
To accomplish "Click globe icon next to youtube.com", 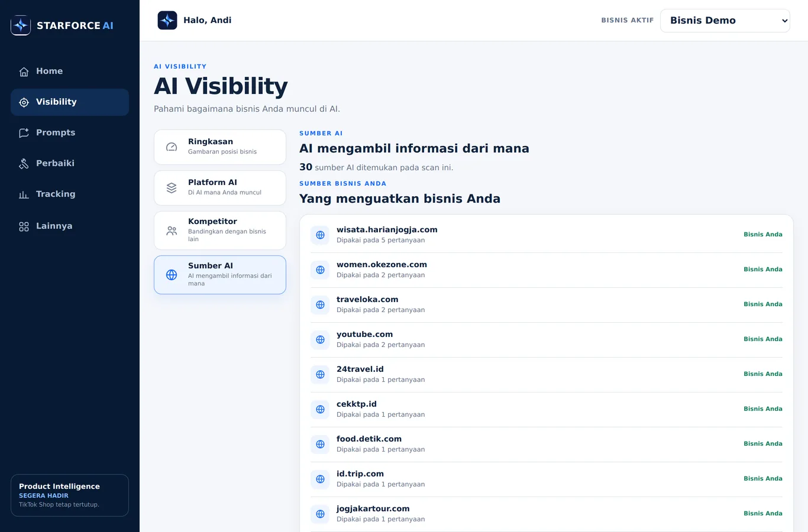I will 320,339.
